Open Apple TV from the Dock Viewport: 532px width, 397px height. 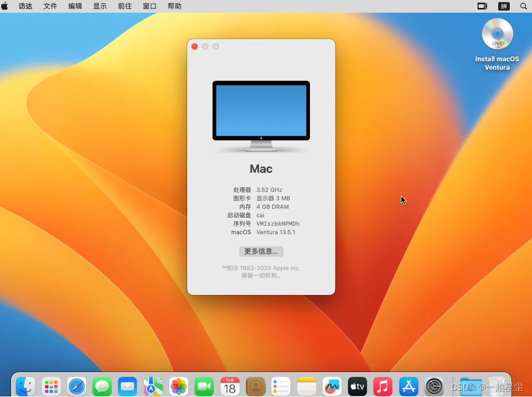[x=357, y=386]
